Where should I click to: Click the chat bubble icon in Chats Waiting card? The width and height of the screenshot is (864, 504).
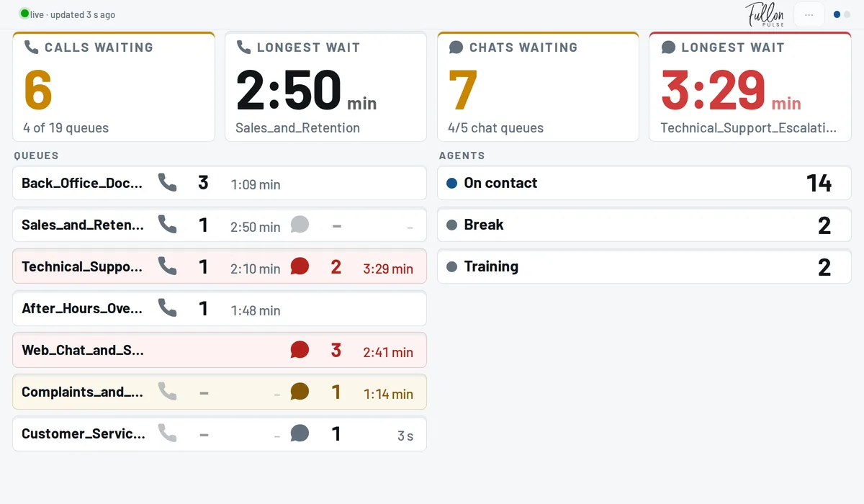pos(456,47)
